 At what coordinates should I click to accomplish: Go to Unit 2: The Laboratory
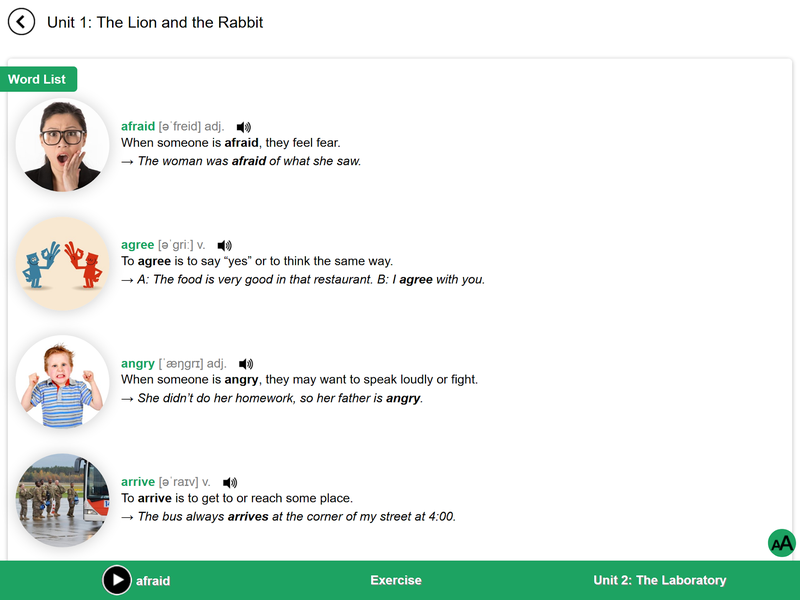coord(660,580)
